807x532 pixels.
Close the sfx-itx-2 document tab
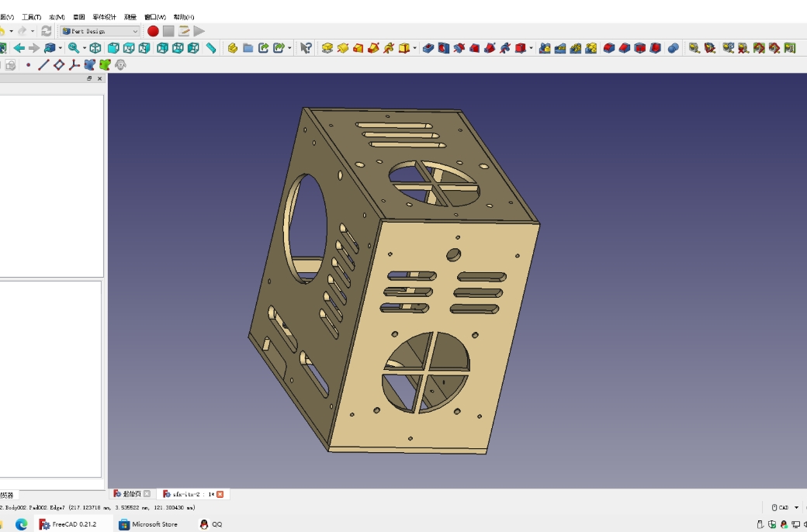[220, 494]
